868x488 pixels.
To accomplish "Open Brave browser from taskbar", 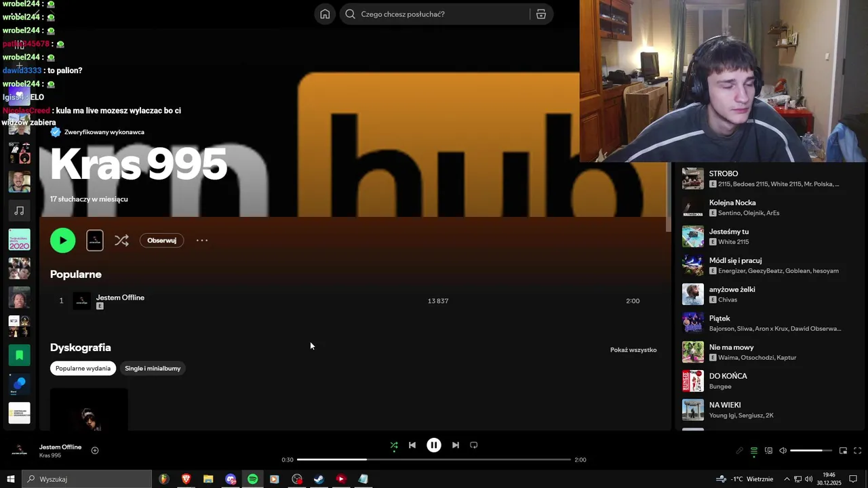I will point(186,479).
